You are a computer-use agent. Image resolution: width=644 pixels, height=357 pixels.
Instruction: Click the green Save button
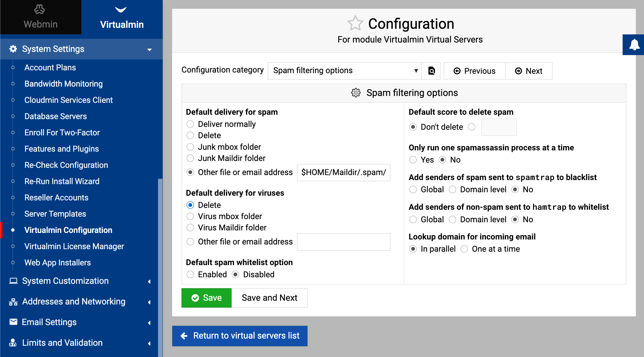point(207,298)
